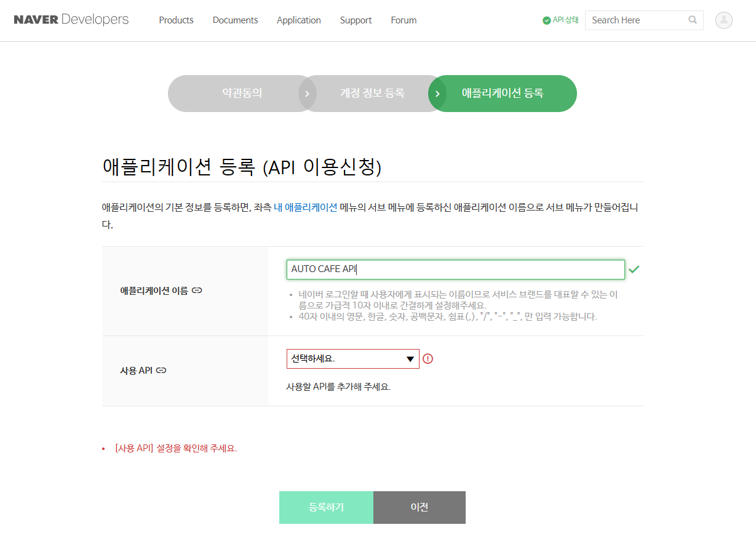
Task: Click the NAVER Developers logo
Action: pyautogui.click(x=71, y=20)
